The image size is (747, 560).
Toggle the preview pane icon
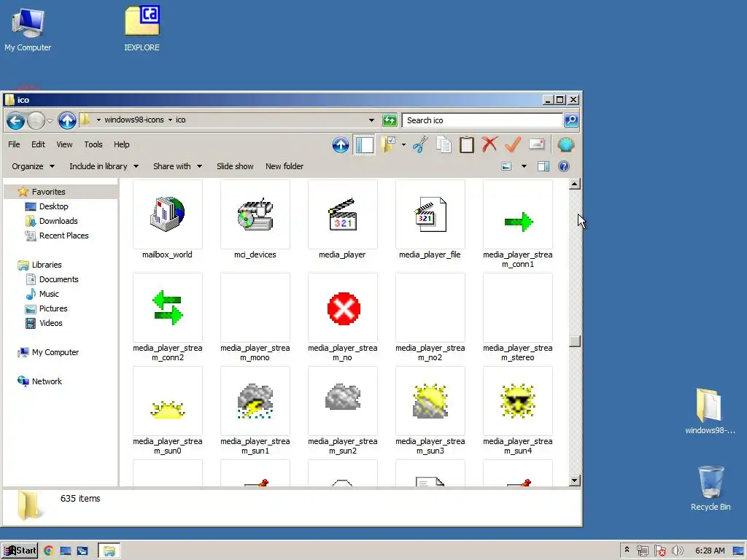tap(543, 166)
